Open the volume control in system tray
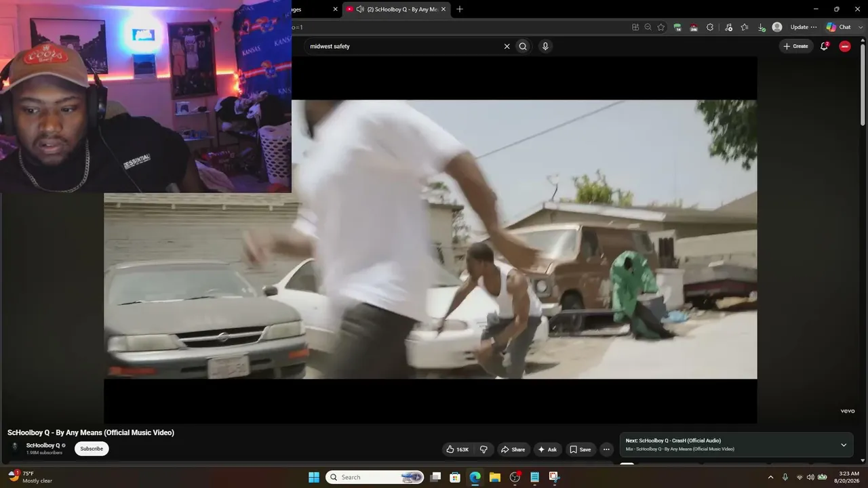 [810, 477]
